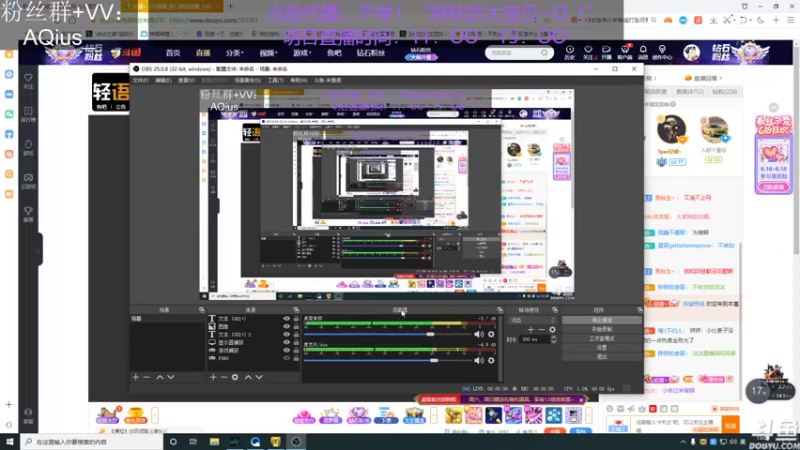Open OBS 设置 settings button
Image resolution: width=800 pixels, height=450 pixels.
(x=602, y=347)
